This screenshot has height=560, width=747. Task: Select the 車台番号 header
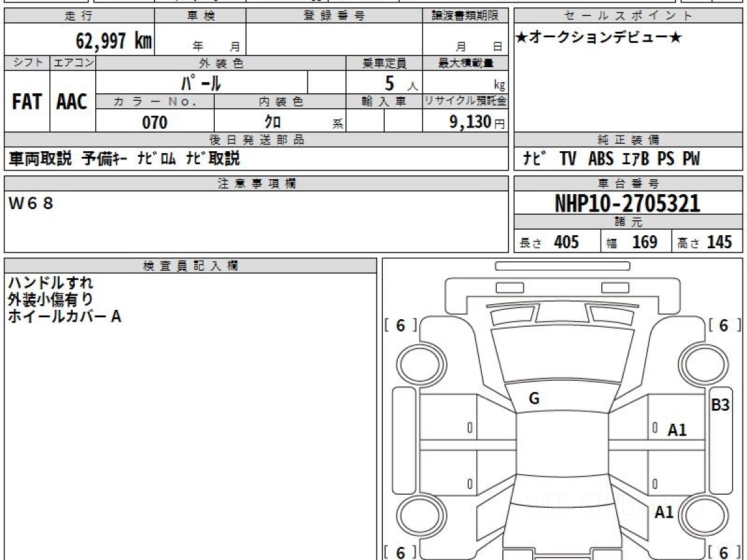click(629, 184)
